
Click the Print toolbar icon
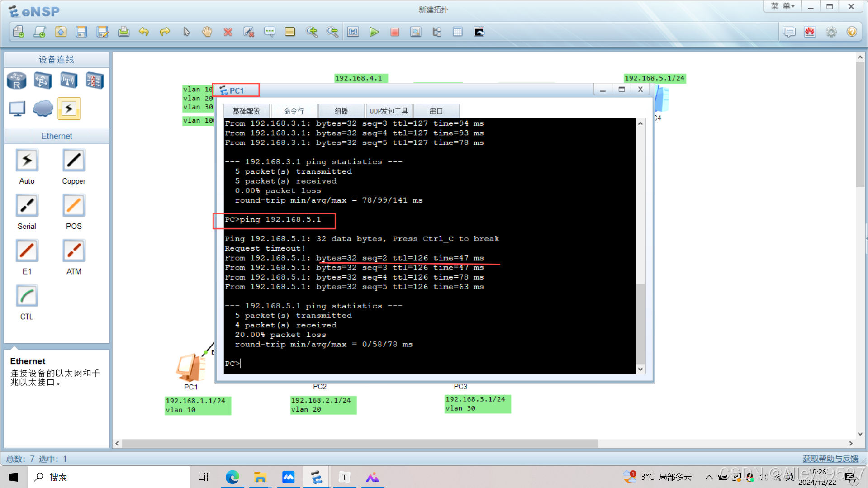(123, 32)
